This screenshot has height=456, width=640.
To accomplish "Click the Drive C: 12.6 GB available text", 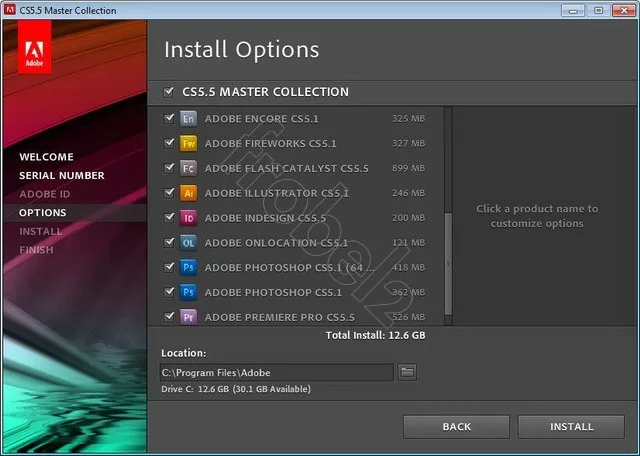I will [236, 389].
